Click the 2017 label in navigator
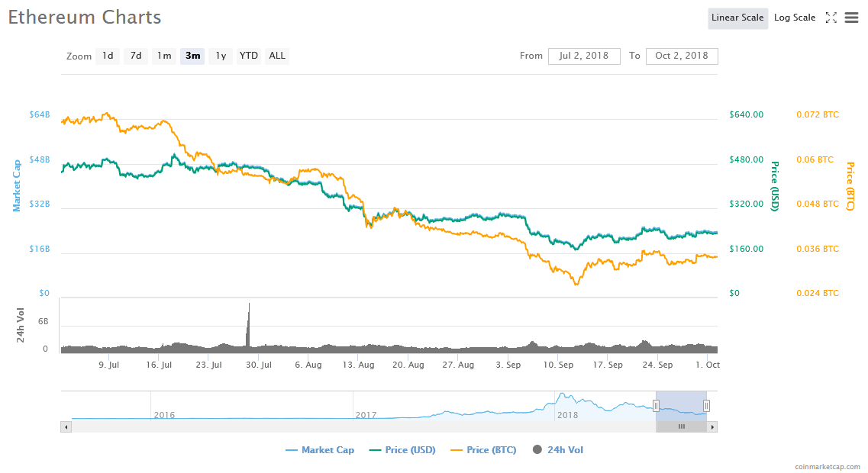This screenshot has height=473, width=868. 366,415
